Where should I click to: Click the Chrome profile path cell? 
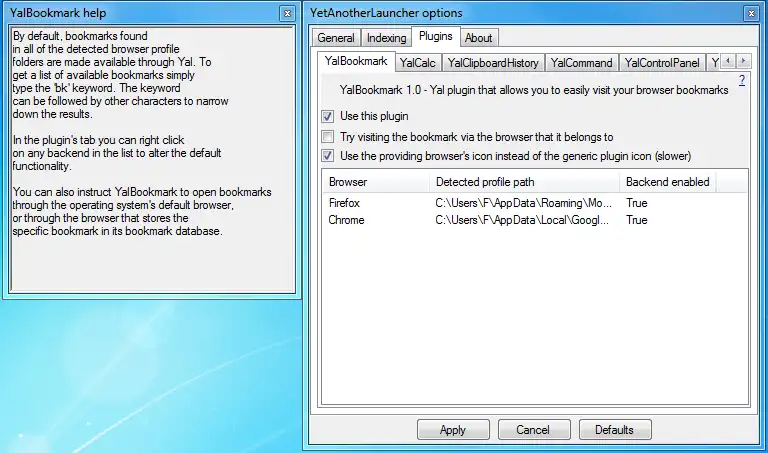pyautogui.click(x=522, y=220)
